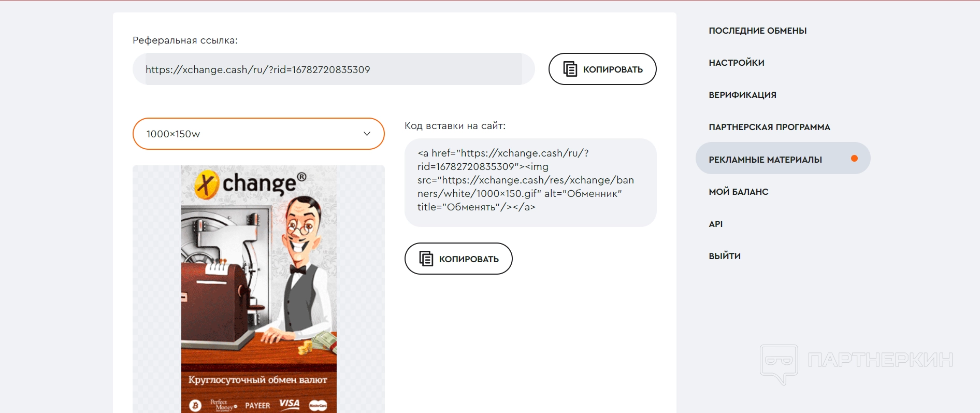The height and width of the screenshot is (413, 980).
Task: Open Верификация section
Action: coord(742,95)
